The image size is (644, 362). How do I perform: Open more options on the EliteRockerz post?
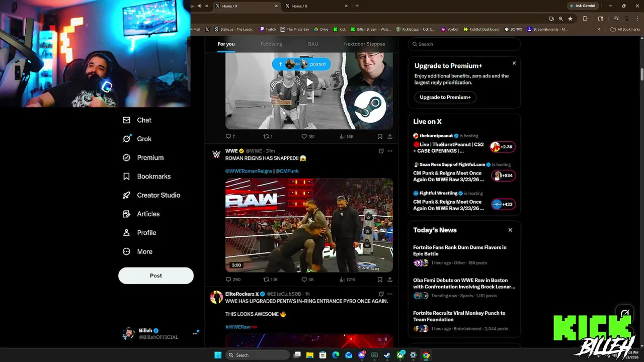(x=389, y=294)
